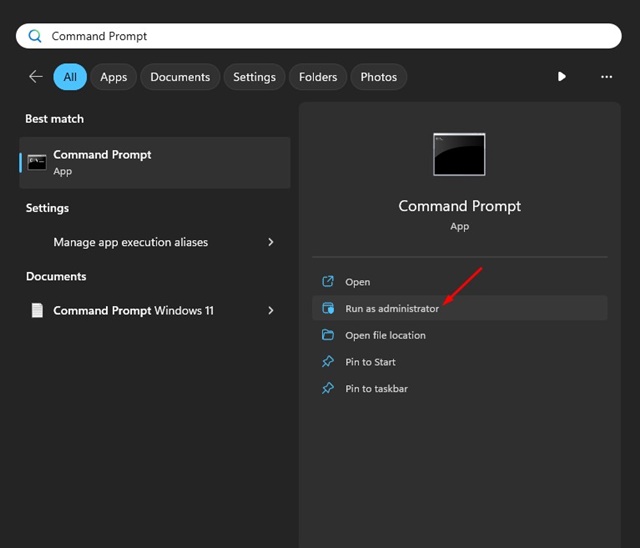Click the search magnifier icon
The height and width of the screenshot is (548, 640).
pos(35,36)
